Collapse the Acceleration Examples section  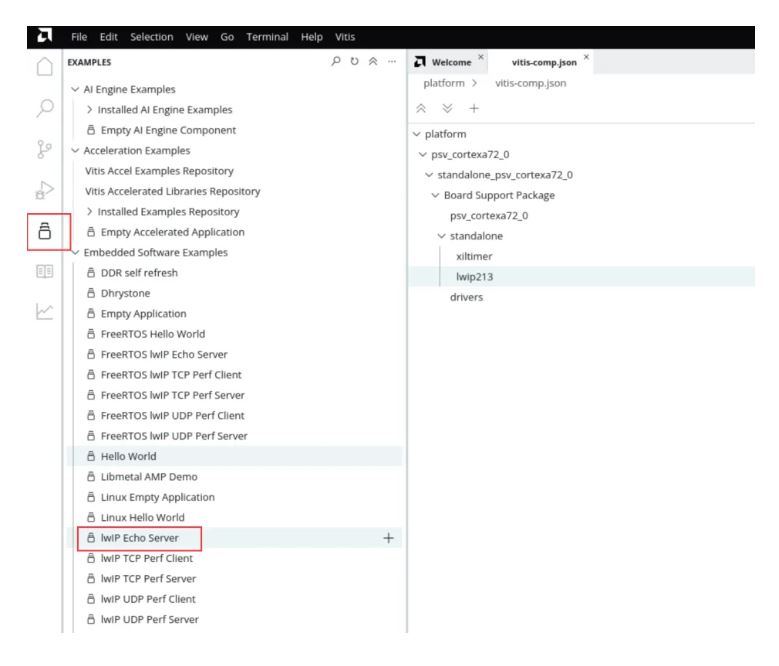(x=75, y=150)
